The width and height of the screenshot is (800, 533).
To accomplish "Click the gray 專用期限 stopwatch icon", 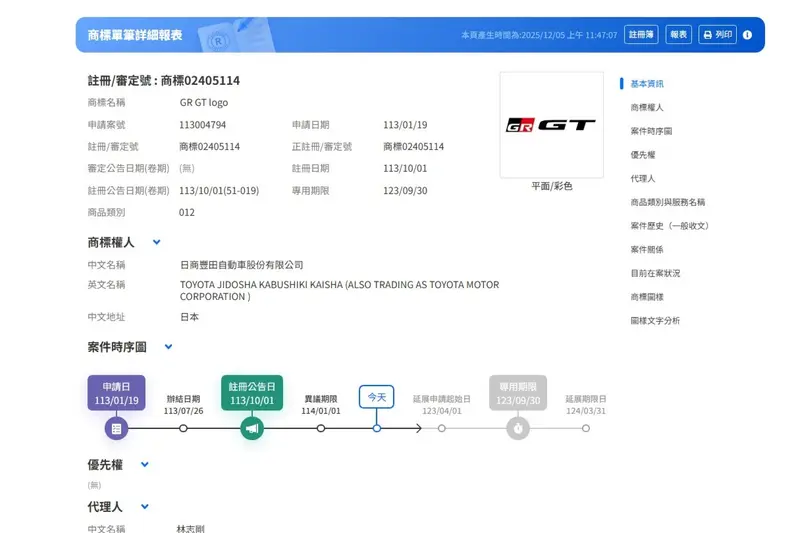I will (x=518, y=428).
